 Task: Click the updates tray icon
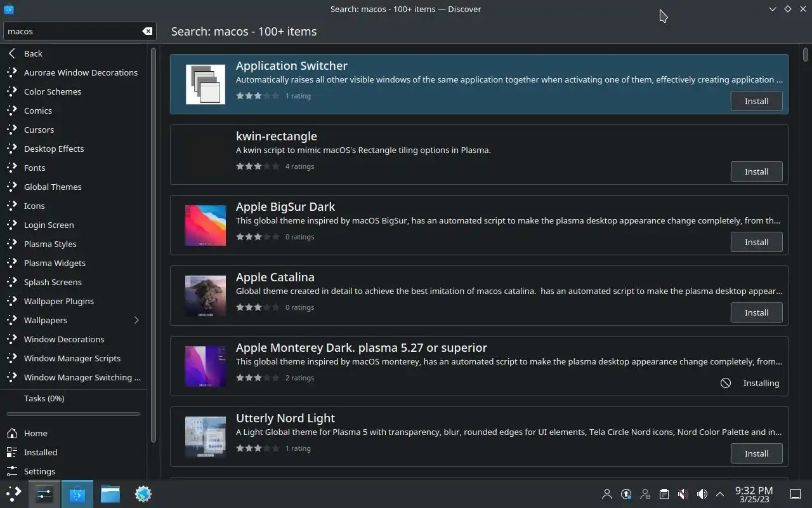pyautogui.click(x=626, y=494)
